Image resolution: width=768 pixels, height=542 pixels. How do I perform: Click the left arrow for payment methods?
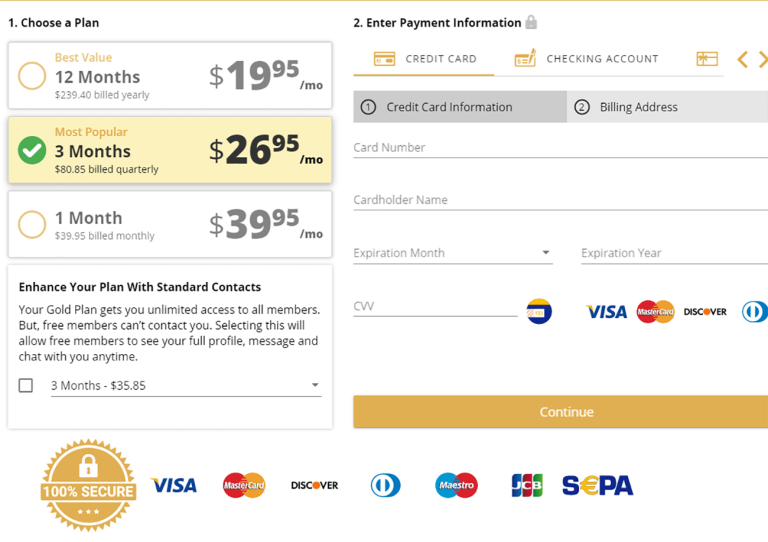click(x=742, y=60)
